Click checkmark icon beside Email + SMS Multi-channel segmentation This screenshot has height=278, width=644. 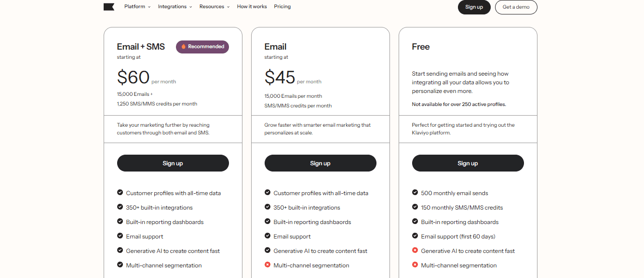click(120, 265)
